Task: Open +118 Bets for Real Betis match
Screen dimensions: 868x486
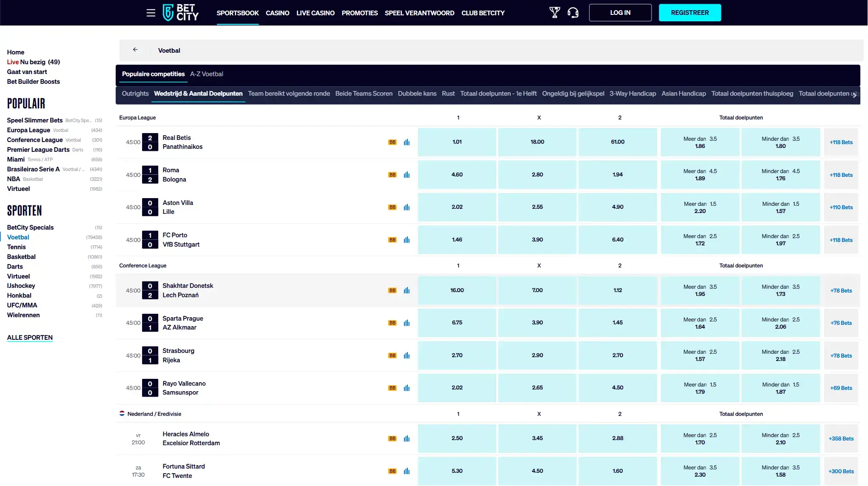Action: click(x=841, y=142)
